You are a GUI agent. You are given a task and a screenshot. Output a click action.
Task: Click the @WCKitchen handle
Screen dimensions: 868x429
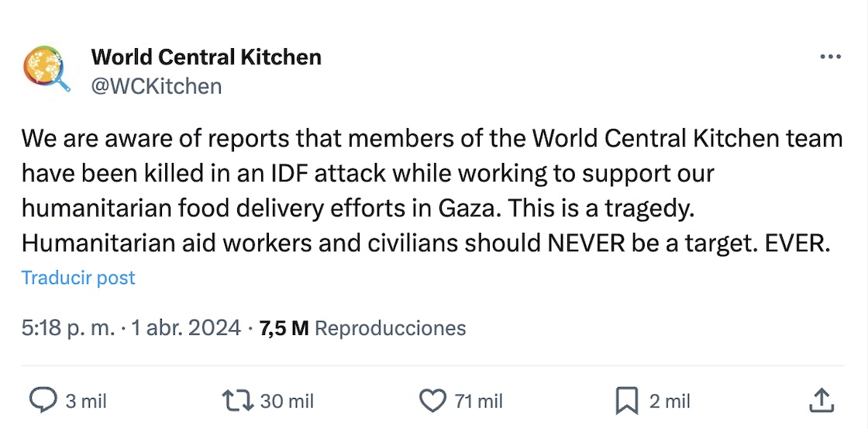[157, 85]
